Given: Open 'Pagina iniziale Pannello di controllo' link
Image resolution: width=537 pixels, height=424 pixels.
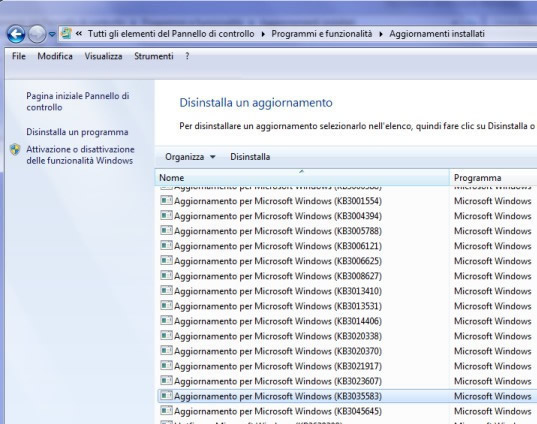Looking at the screenshot, I should [78, 101].
